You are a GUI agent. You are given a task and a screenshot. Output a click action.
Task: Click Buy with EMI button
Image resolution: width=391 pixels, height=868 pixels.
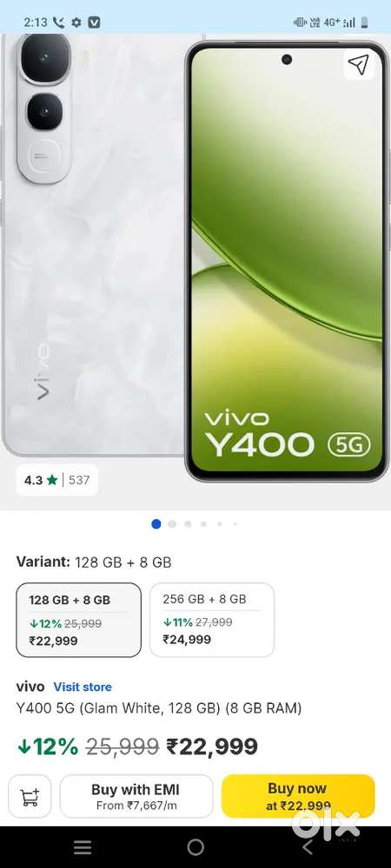(136, 796)
